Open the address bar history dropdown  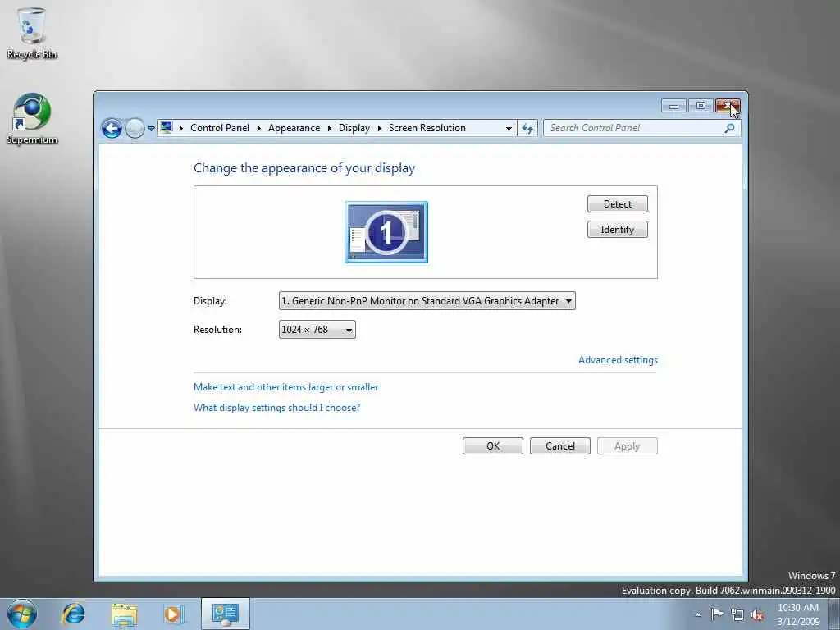pyautogui.click(x=509, y=129)
